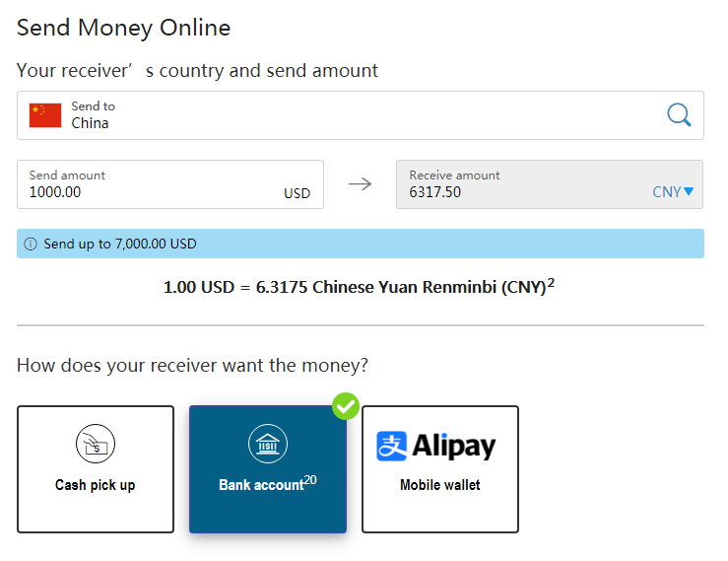Click the arrow between send and receive amounts

point(360,184)
